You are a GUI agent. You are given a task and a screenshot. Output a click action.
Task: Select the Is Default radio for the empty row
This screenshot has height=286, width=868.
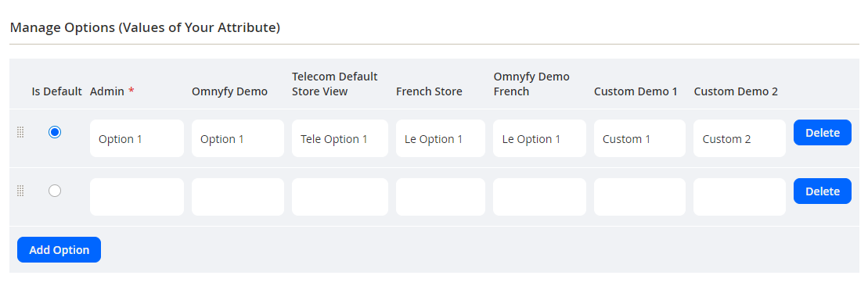click(x=55, y=191)
